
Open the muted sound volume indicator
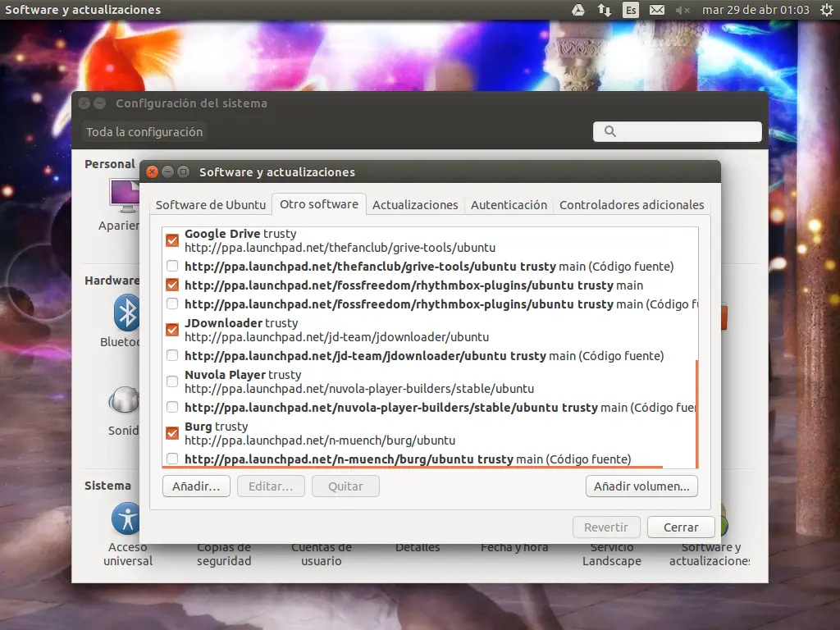pyautogui.click(x=682, y=10)
